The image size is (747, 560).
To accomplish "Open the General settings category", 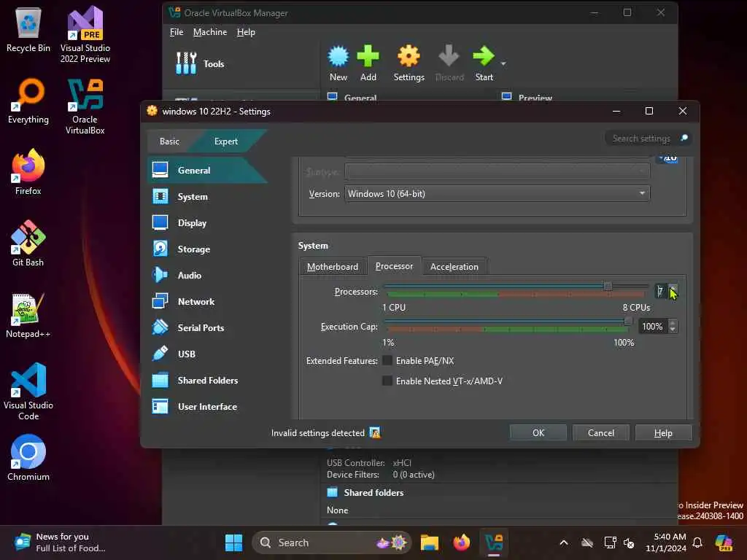I will click(x=207, y=170).
